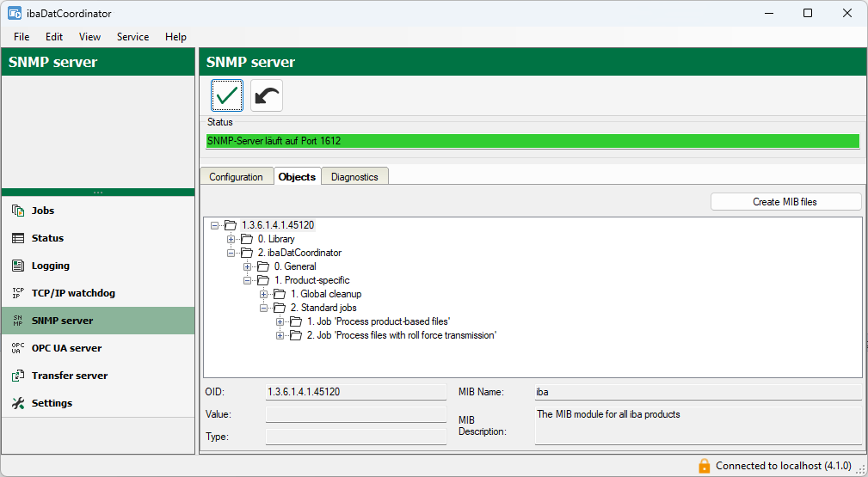Expand the 1. Global cleanup node
The width and height of the screenshot is (868, 477).
pos(263,294)
